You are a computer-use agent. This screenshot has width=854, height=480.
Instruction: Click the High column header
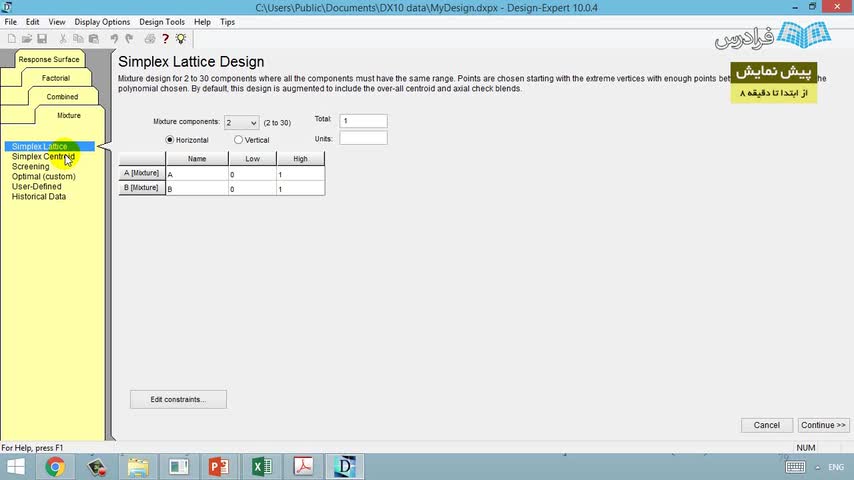[301, 159]
